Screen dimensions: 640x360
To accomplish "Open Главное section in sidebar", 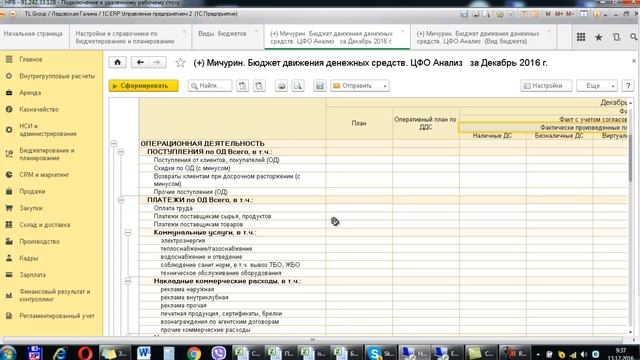I will tap(31, 59).
